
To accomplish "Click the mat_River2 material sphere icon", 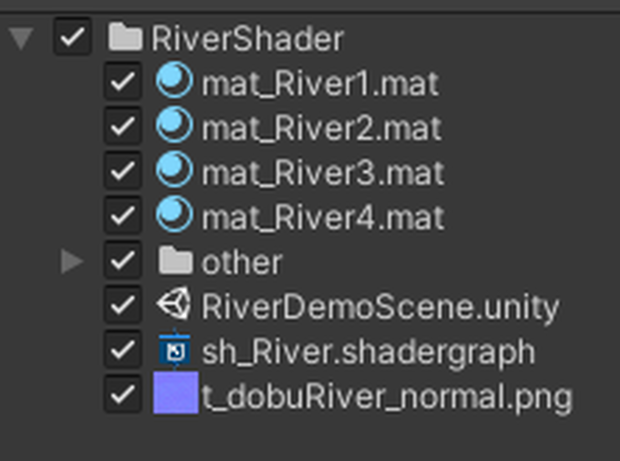I will tap(174, 125).
